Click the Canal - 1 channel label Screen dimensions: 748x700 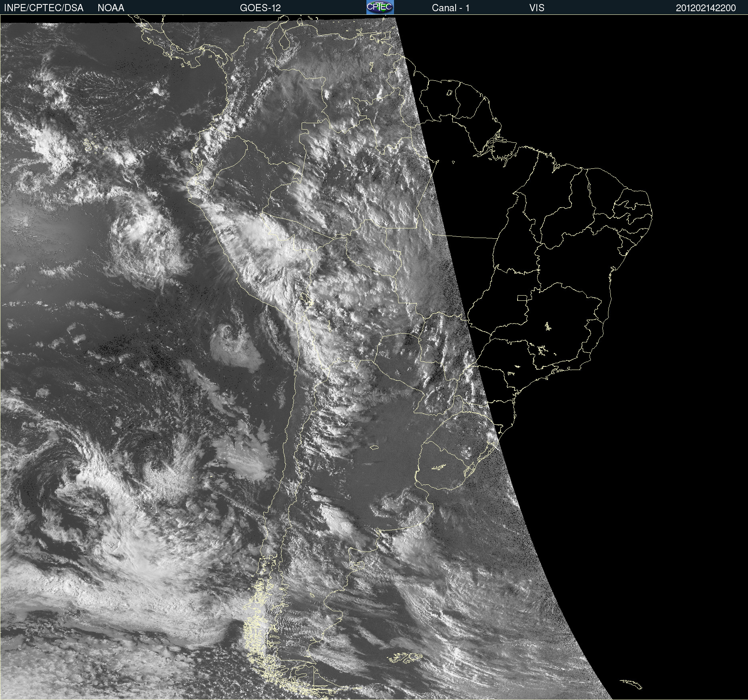point(451,8)
